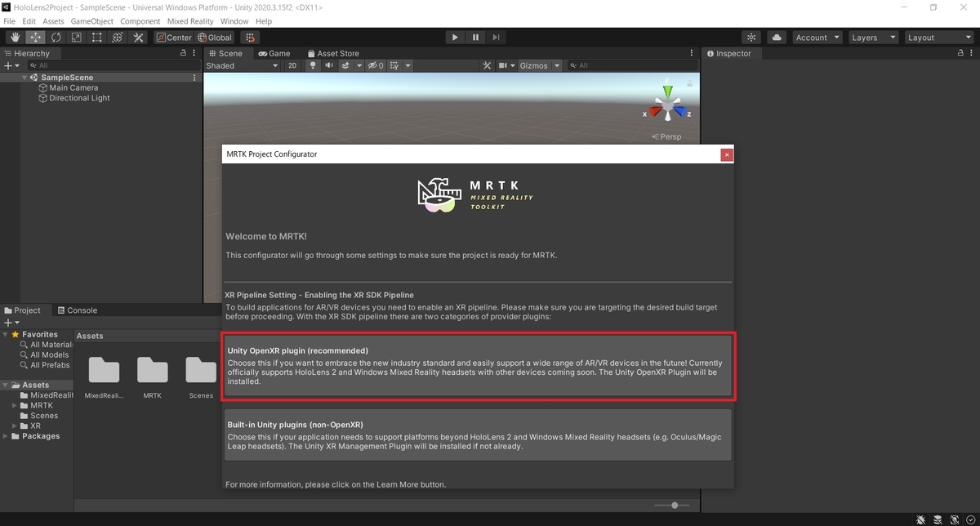Open Gizmos dropdown arrow

click(557, 65)
